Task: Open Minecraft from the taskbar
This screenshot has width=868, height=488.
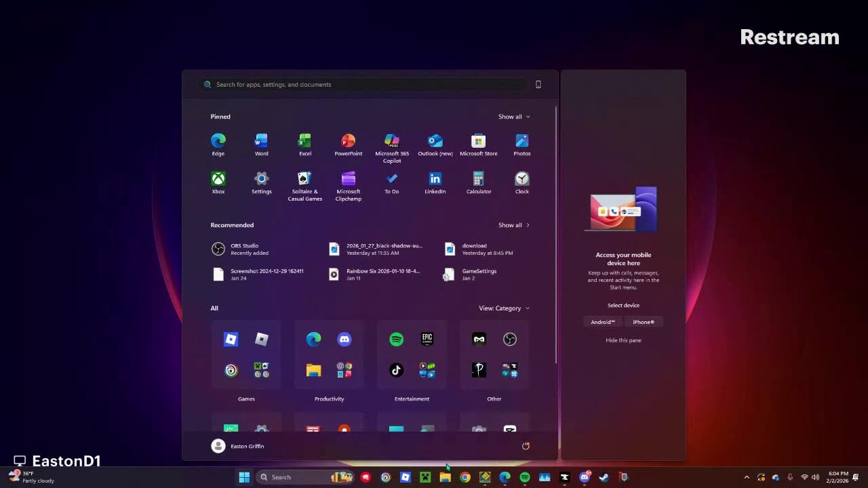Action: 425,477
